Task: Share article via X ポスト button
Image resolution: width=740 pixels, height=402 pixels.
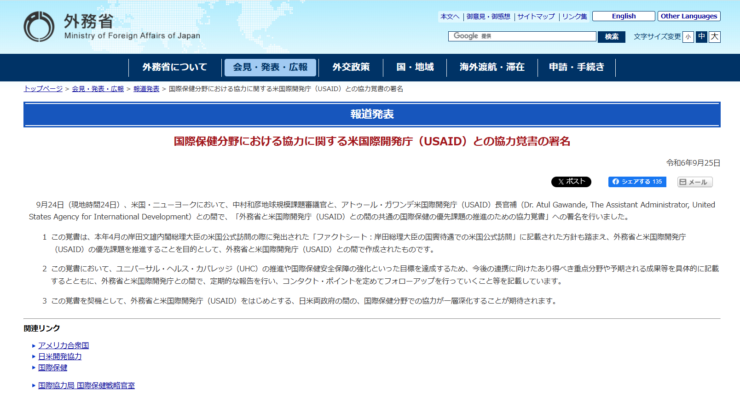Action: 571,182
